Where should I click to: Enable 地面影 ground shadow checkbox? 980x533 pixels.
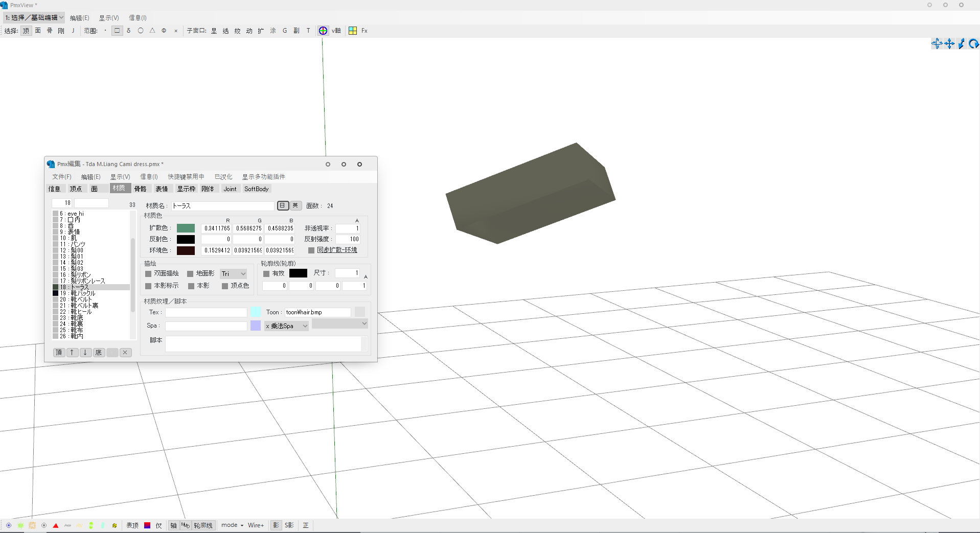(190, 274)
